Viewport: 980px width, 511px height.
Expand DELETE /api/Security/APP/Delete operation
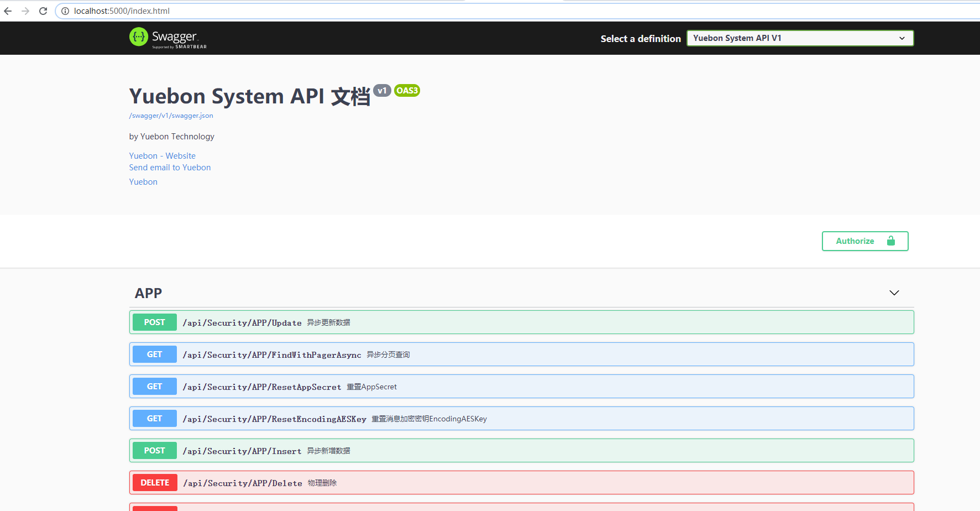tap(521, 483)
